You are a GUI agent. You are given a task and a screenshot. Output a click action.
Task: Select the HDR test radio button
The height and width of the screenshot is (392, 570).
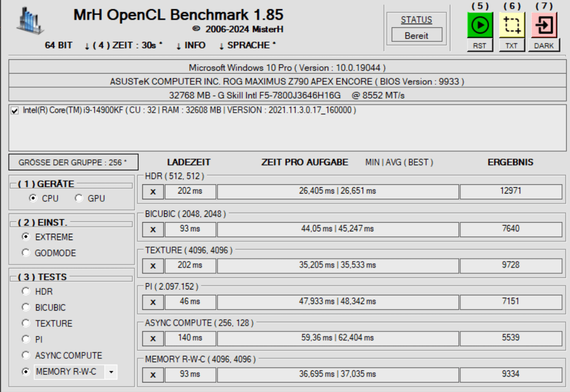(x=26, y=291)
